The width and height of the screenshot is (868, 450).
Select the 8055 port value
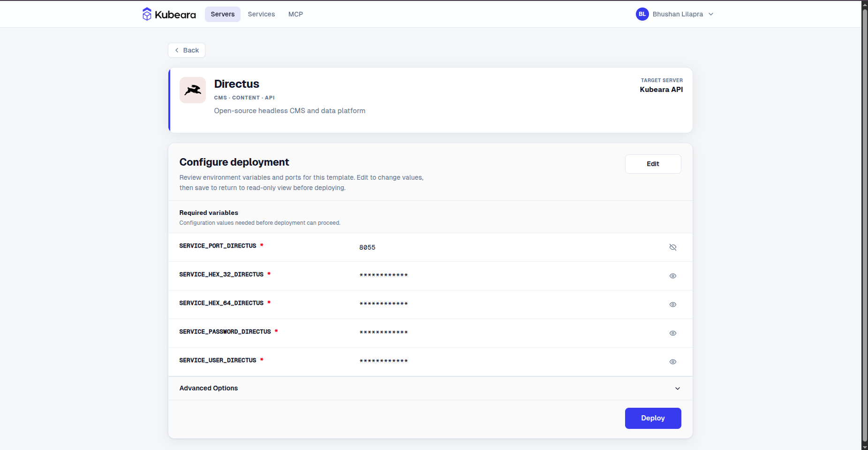[367, 247]
